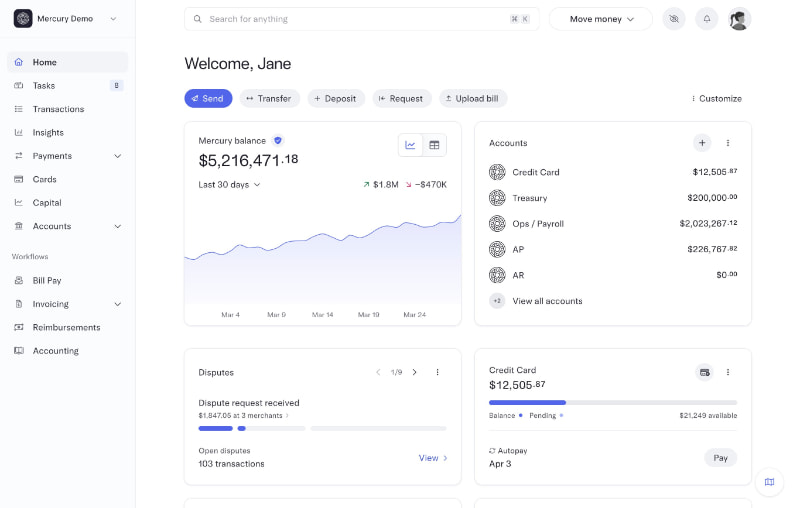The height and width of the screenshot is (508, 800).
Task: Click the Send button
Action: click(208, 98)
